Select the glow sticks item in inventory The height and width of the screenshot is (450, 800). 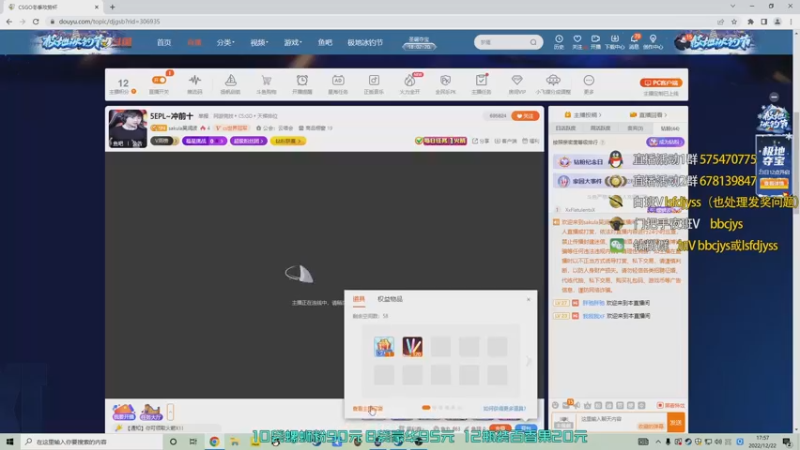pos(412,346)
